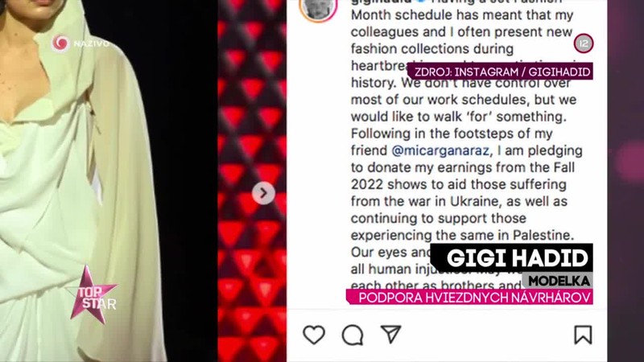This screenshot has height=362, width=644.
Task: Open comments via the speech bubble icon
Action: 353,335
